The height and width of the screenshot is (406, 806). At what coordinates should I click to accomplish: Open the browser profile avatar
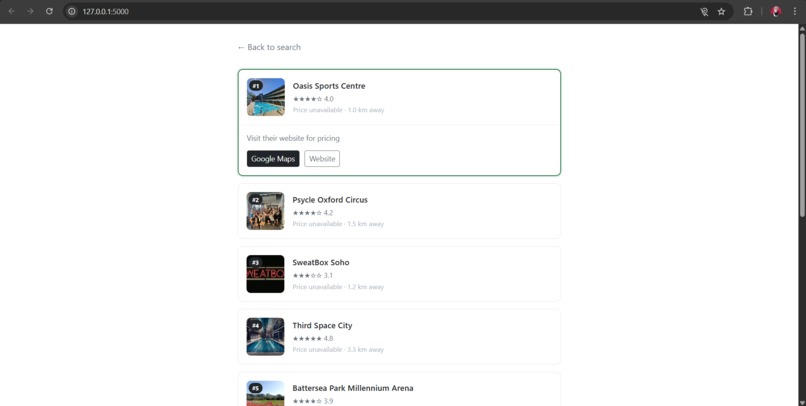(x=776, y=11)
